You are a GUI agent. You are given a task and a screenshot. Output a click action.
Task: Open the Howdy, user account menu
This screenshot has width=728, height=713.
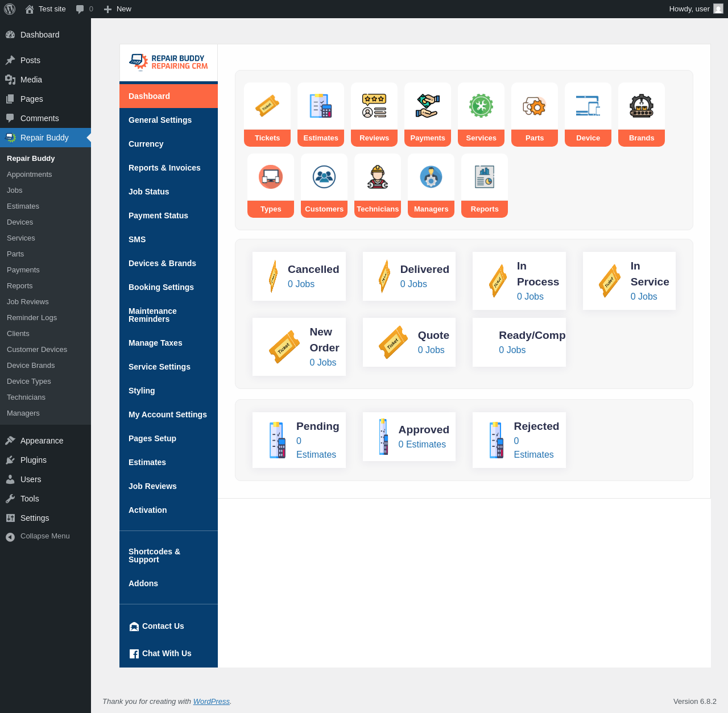point(696,9)
